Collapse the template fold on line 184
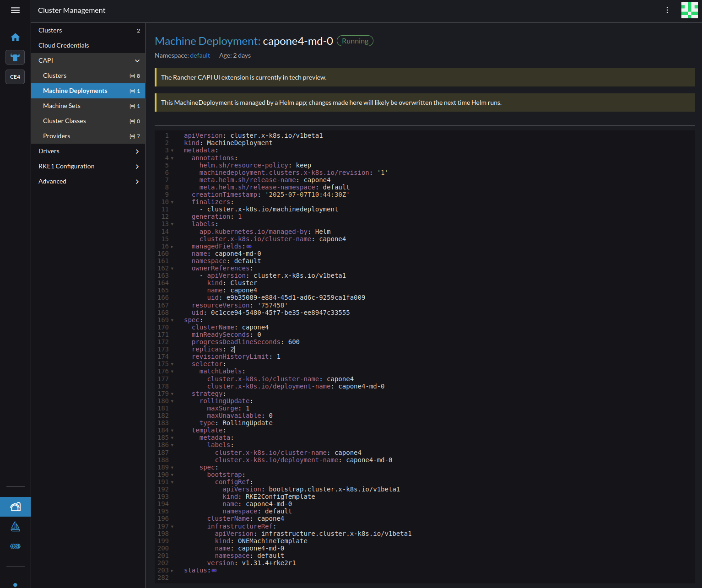Image resolution: width=702 pixels, height=588 pixels. tap(172, 431)
